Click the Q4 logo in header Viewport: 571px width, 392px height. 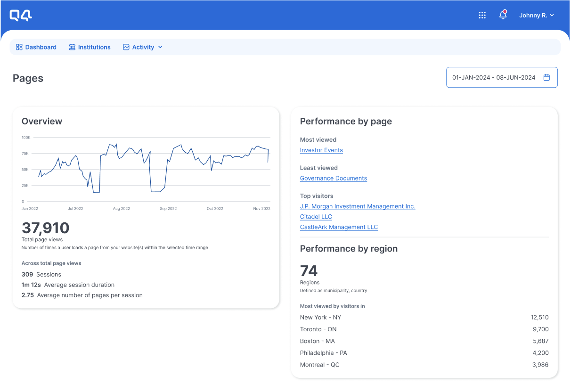coord(21,16)
